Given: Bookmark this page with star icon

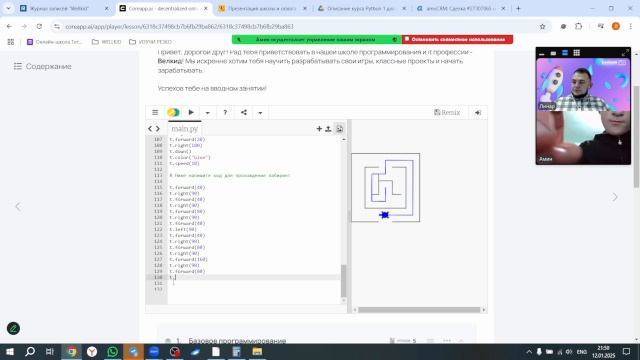Looking at the screenshot, I should coord(542,26).
